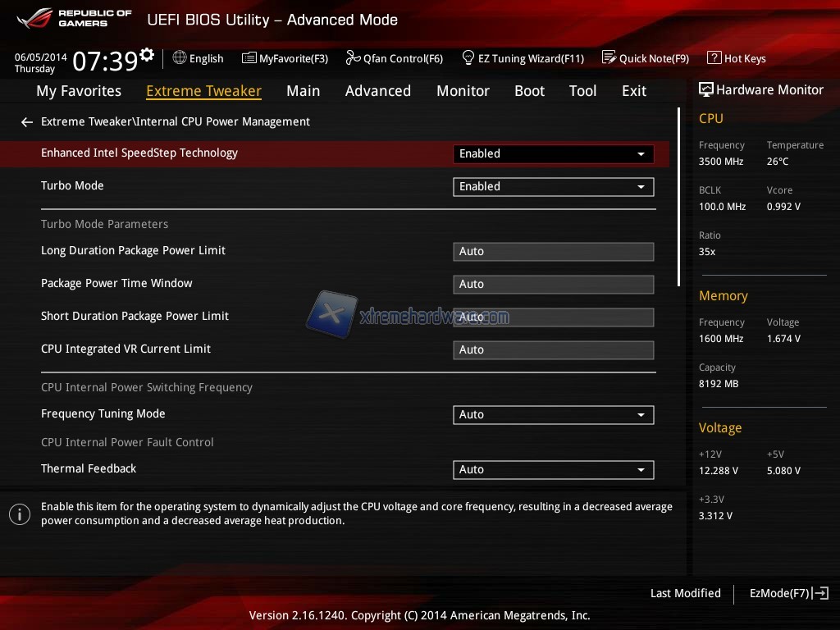Screen dimensions: 840x630
Task: Open MyFavorite(F3) list icon
Action: point(249,58)
